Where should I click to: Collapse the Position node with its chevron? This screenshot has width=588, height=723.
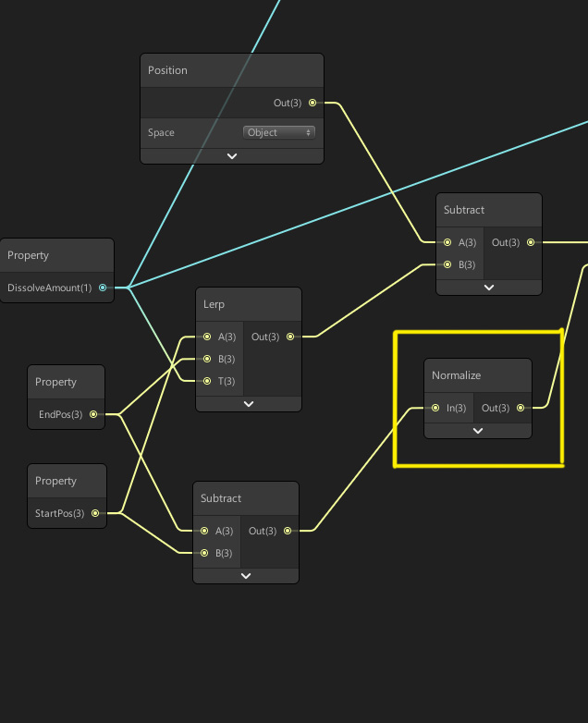coord(232,156)
